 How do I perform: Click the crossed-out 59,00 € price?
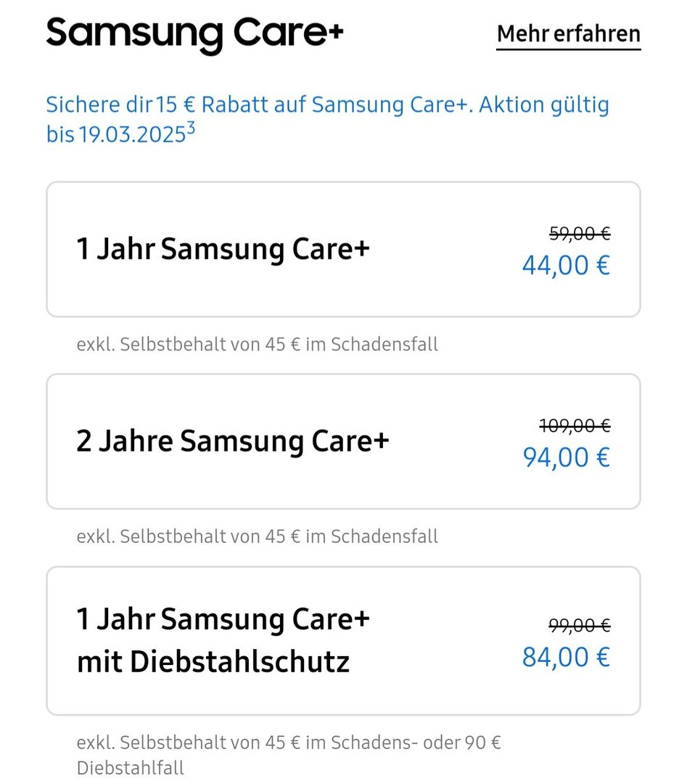point(579,234)
